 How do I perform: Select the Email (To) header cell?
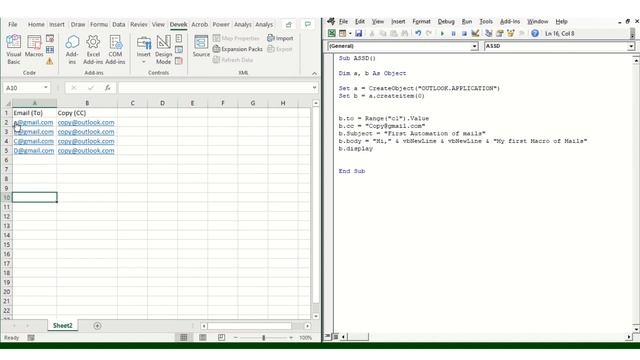34,113
